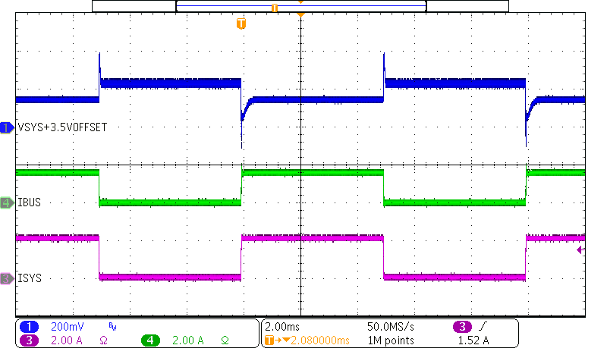Image resolution: width=607 pixels, height=364 pixels.
Task: Click the purple trigger level arrow at right edge
Action: click(x=580, y=249)
